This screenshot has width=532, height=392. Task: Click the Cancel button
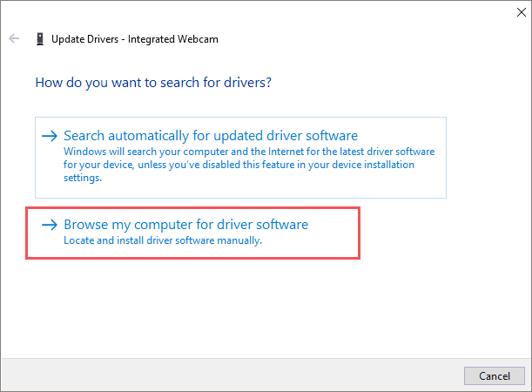coord(495,375)
